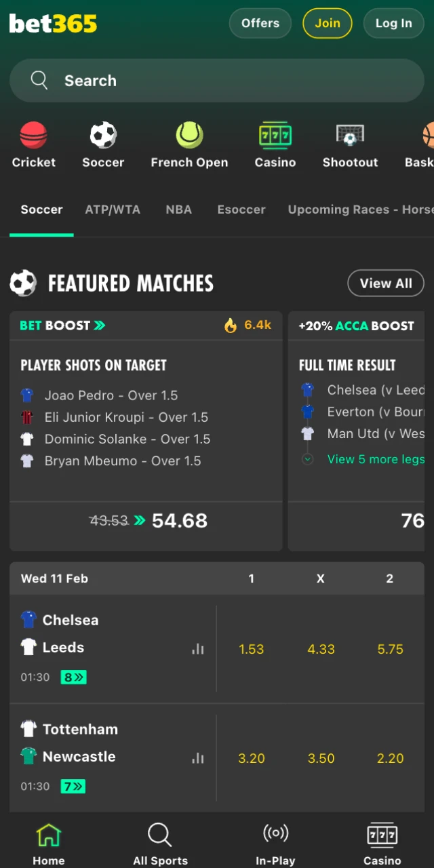Expand the 7 markets for Tottenham-Newcastle

(x=73, y=786)
